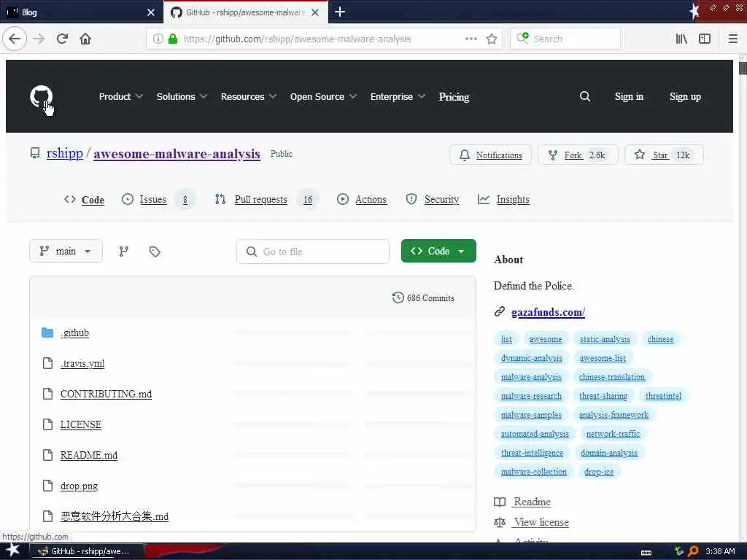Click the vertical scrollbar thumb
This screenshot has height=560, width=747.
click(742, 67)
